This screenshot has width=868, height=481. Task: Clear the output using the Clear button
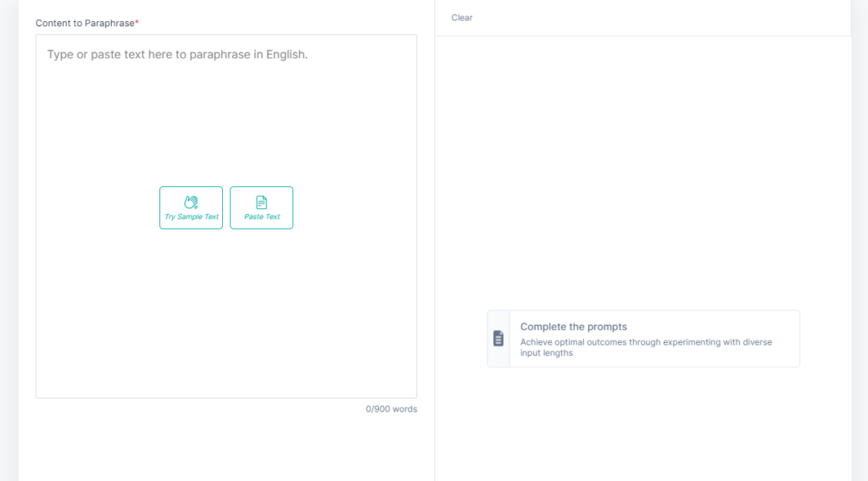point(462,18)
